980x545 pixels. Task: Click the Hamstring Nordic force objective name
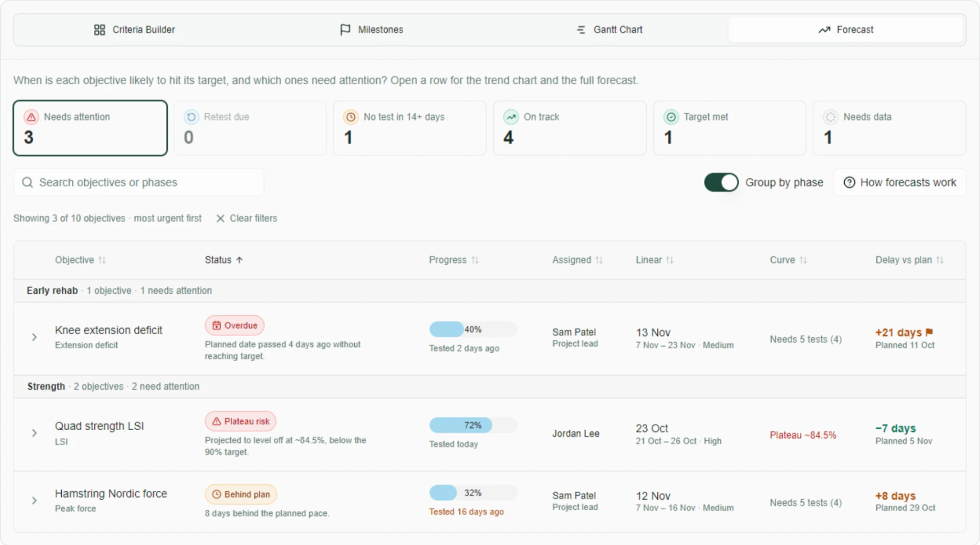tap(111, 494)
